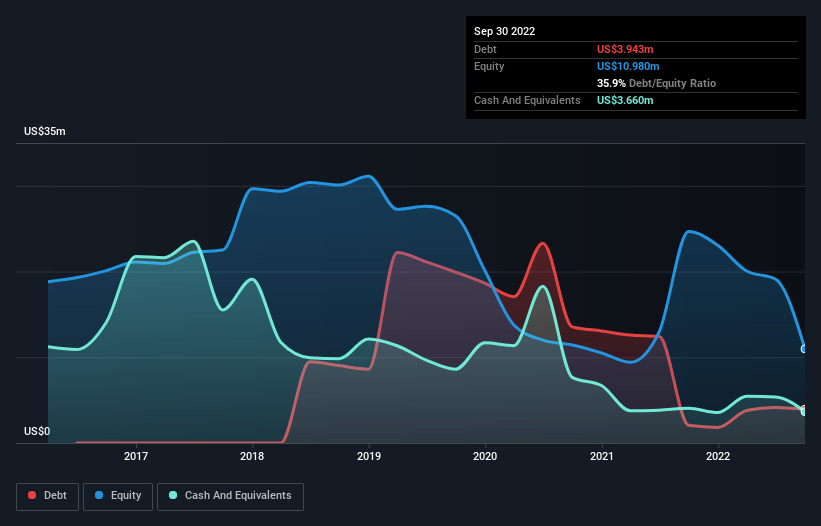Click the 35.9% Debt/Equity Ratio text

tap(656, 83)
